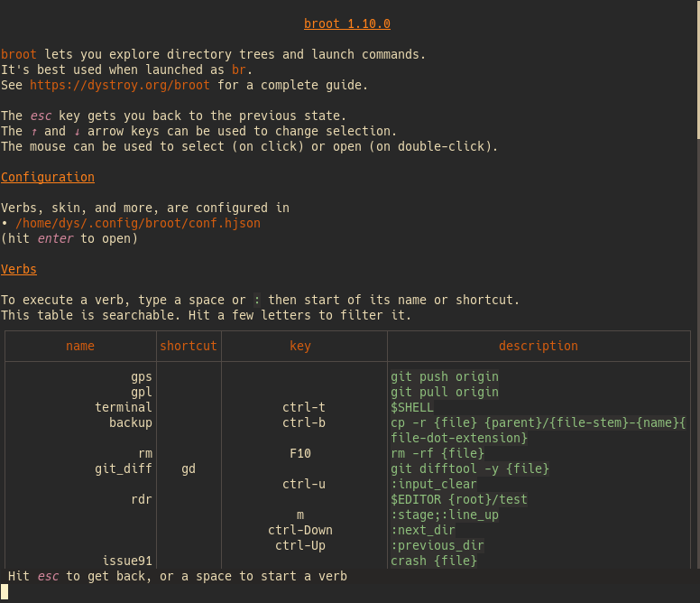Click the key column header
This screenshot has height=603, width=700.
(x=300, y=346)
